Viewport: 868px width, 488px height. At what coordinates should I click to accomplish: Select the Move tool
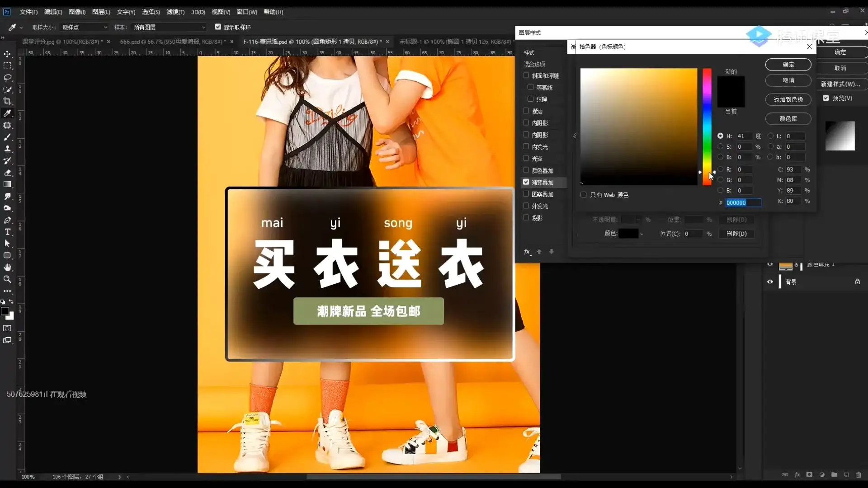(7, 54)
